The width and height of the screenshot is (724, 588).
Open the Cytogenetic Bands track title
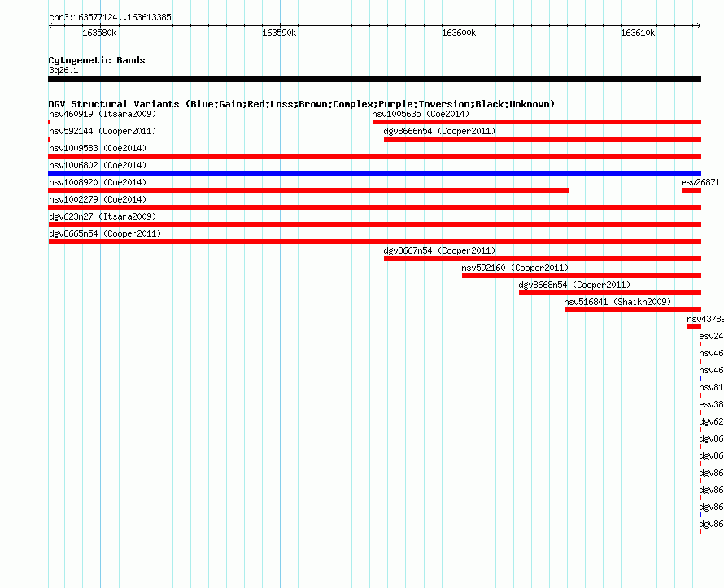click(97, 60)
